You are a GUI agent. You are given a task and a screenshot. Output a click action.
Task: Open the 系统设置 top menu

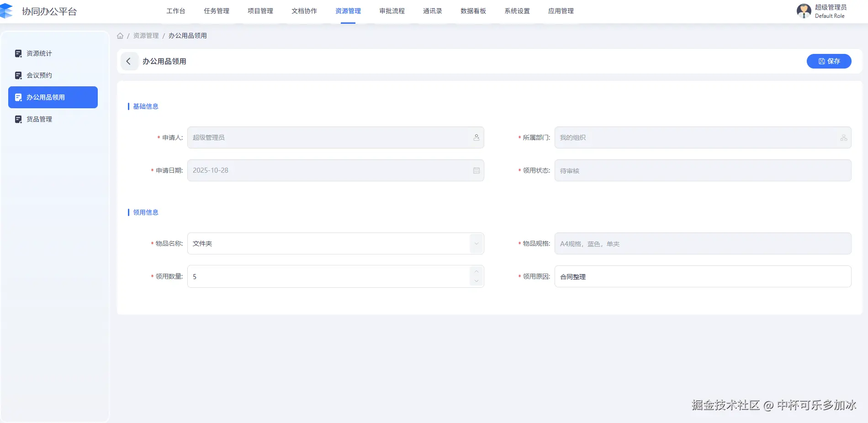pos(517,11)
